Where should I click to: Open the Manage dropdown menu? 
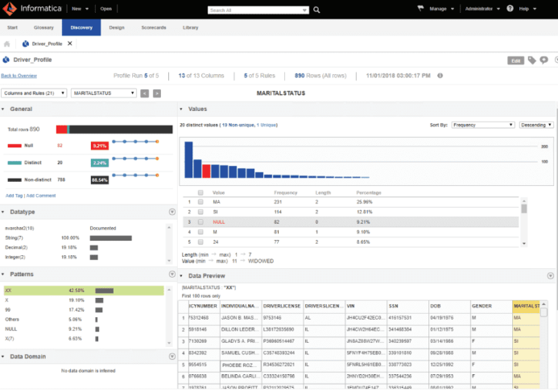(441, 9)
